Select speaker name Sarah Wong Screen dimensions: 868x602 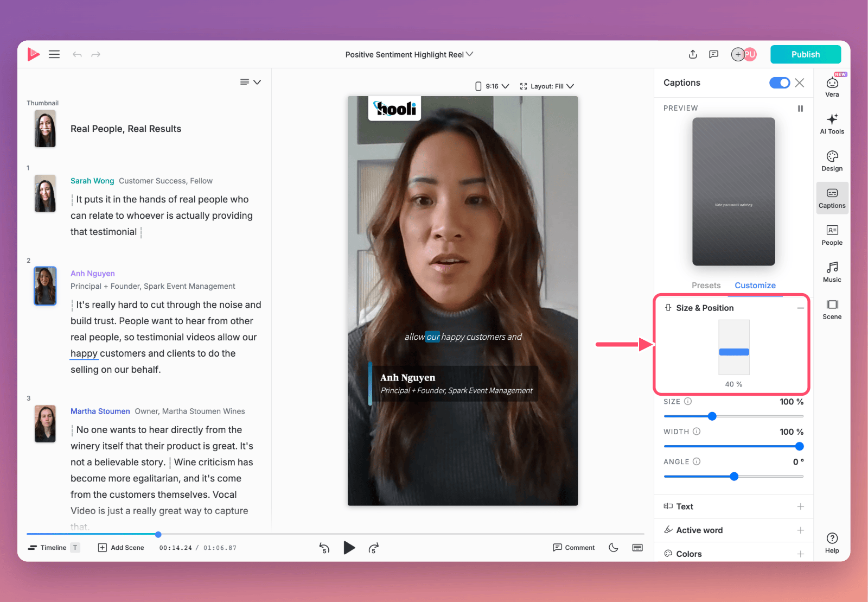pyautogui.click(x=92, y=181)
